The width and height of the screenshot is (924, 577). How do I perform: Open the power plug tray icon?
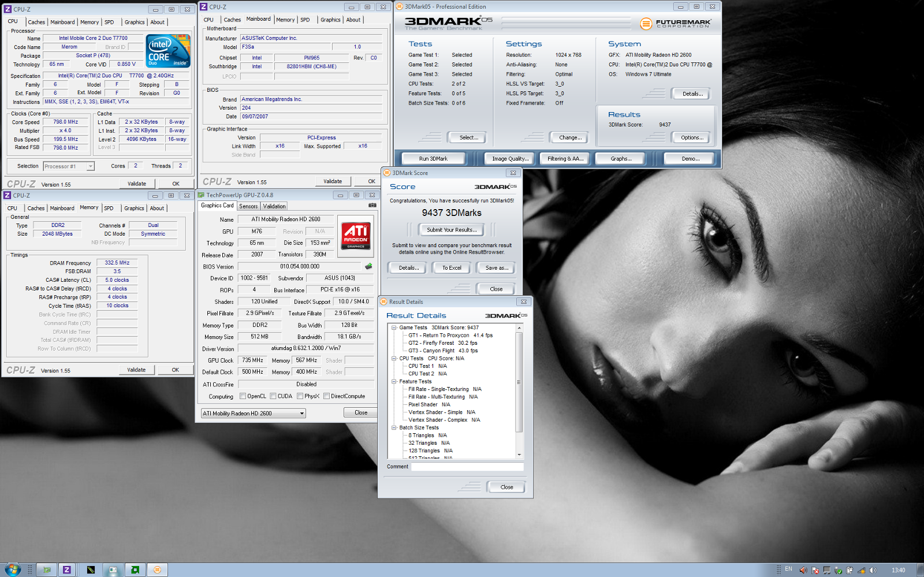(850, 570)
